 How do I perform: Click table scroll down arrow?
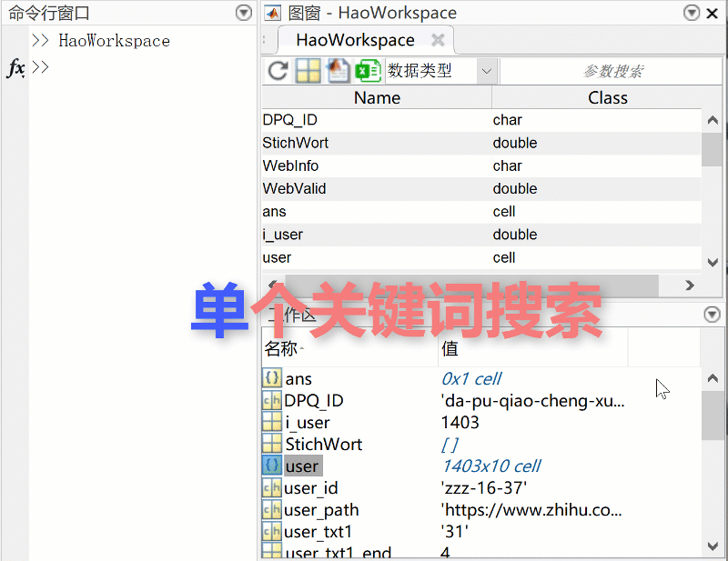click(713, 262)
